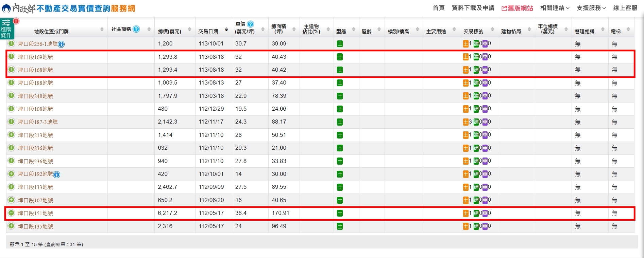Go to 首頁 in top navigation
The width and height of the screenshot is (644, 258).
(x=438, y=8)
